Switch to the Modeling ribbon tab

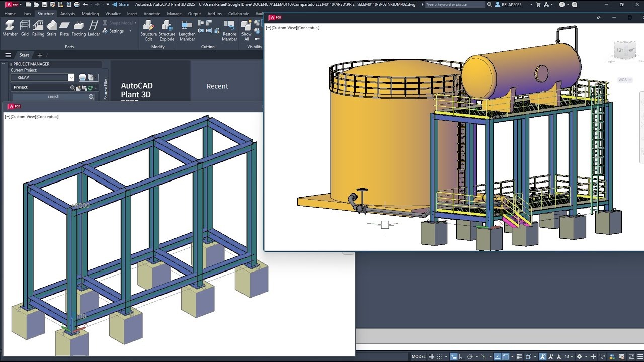[x=90, y=14]
